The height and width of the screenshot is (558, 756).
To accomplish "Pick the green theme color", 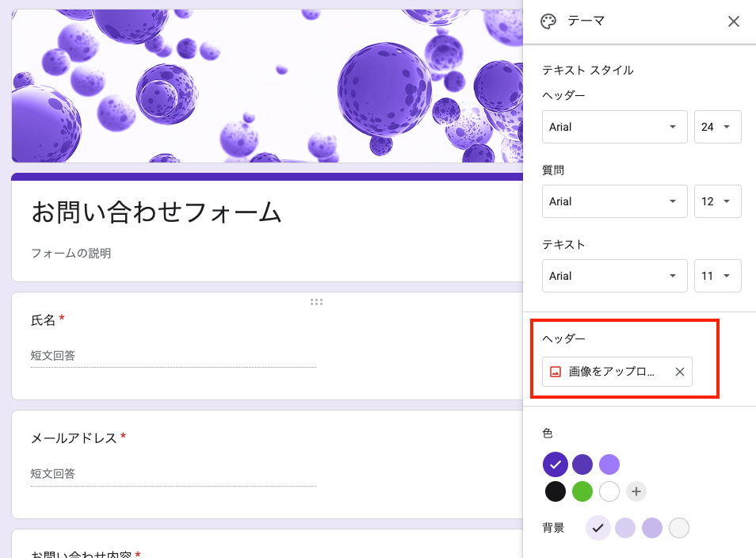I will point(582,491).
